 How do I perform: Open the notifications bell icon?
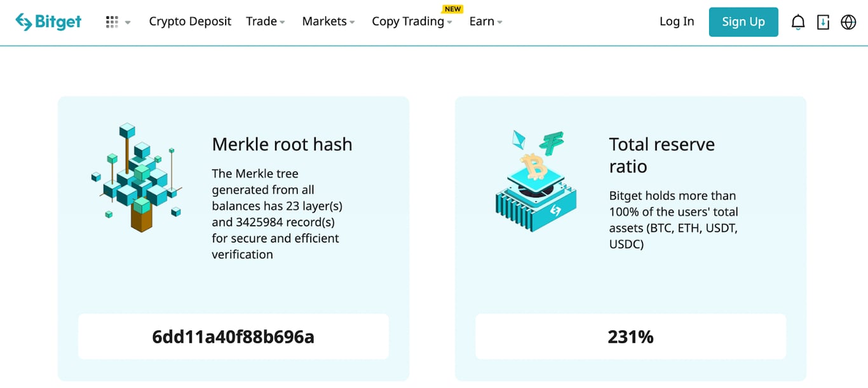tap(798, 22)
